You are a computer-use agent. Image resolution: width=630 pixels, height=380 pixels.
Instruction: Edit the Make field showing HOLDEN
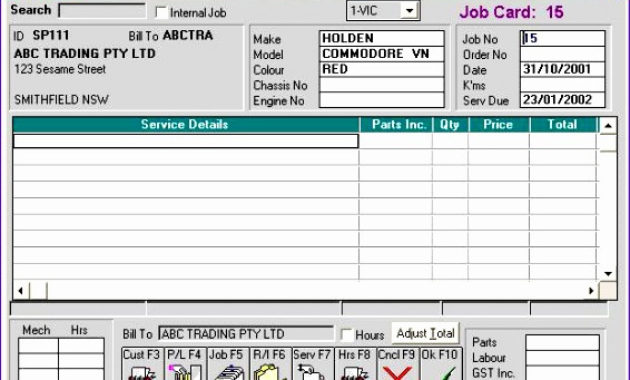(382, 38)
